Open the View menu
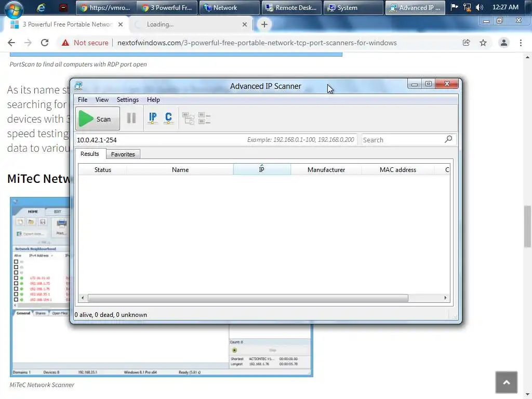Image resolution: width=532 pixels, height=399 pixels. (102, 100)
